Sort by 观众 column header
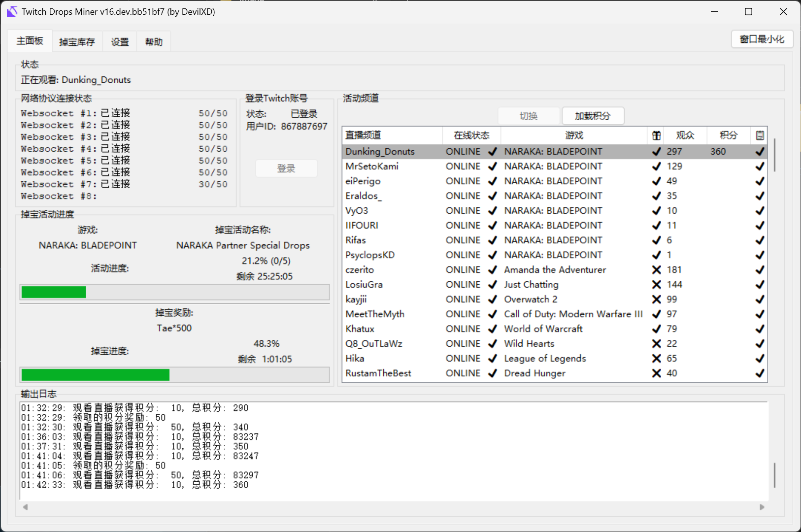This screenshot has height=532, width=801. (x=685, y=135)
